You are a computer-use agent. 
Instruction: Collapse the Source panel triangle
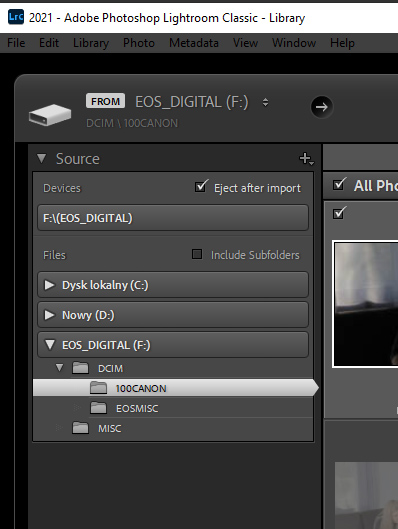41,159
